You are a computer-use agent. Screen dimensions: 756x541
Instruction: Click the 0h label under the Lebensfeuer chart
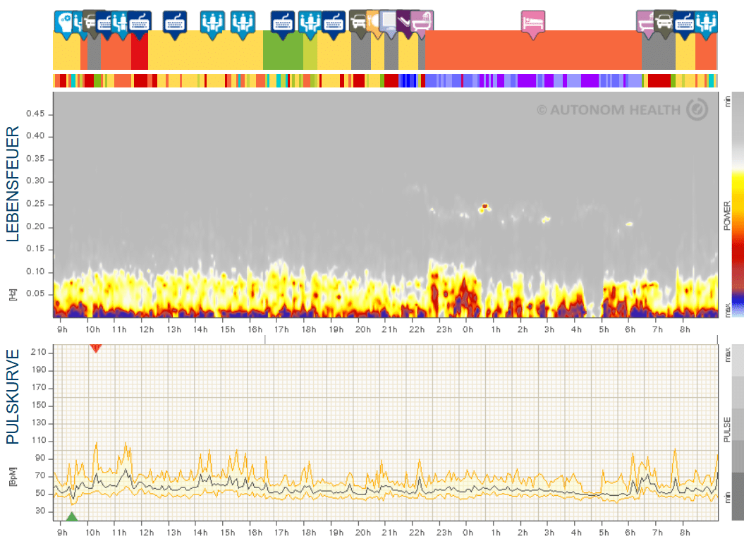click(468, 330)
